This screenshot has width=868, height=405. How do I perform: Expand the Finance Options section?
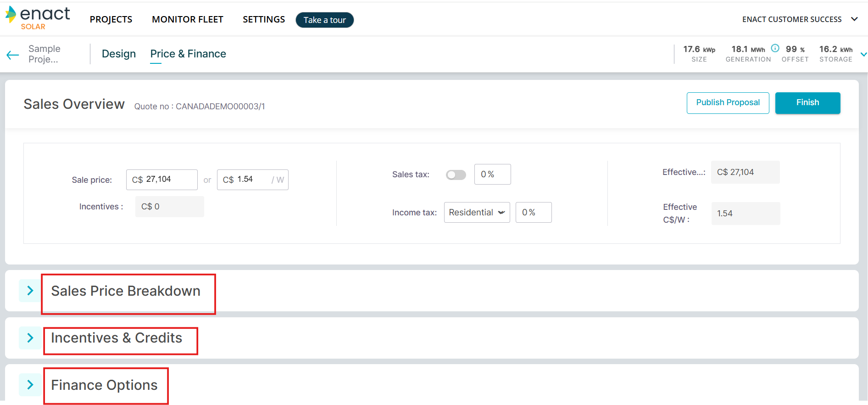[30, 385]
